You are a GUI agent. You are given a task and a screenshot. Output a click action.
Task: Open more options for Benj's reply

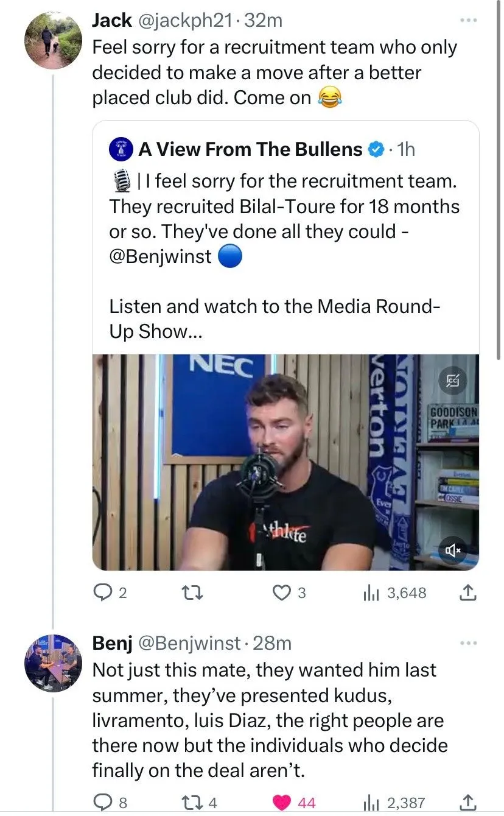pos(467,643)
